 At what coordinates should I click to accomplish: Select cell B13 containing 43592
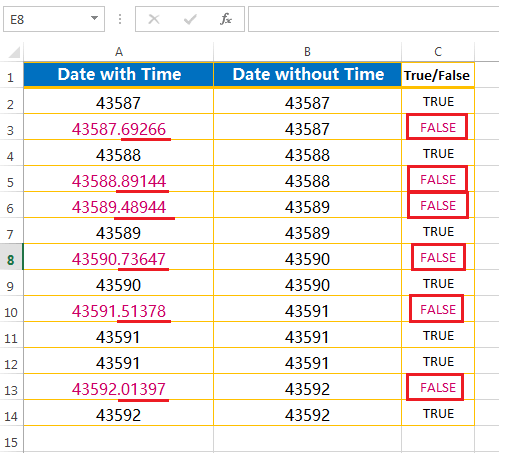click(x=307, y=387)
